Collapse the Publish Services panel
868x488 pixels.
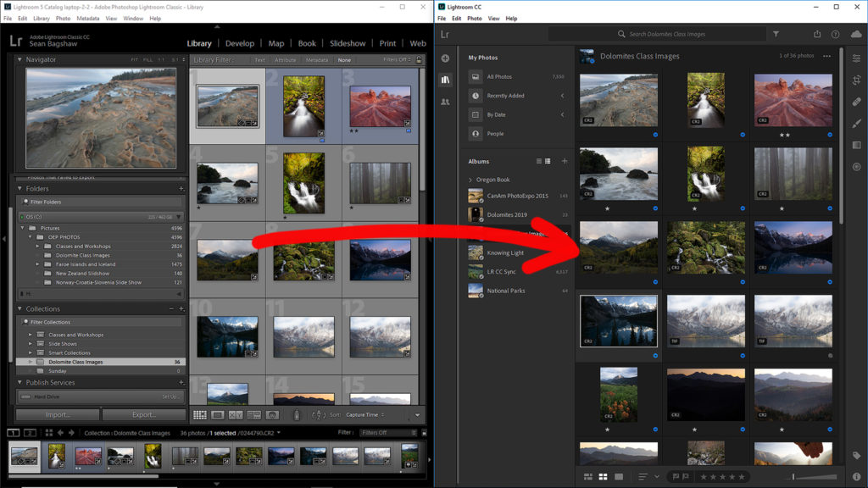click(20, 382)
